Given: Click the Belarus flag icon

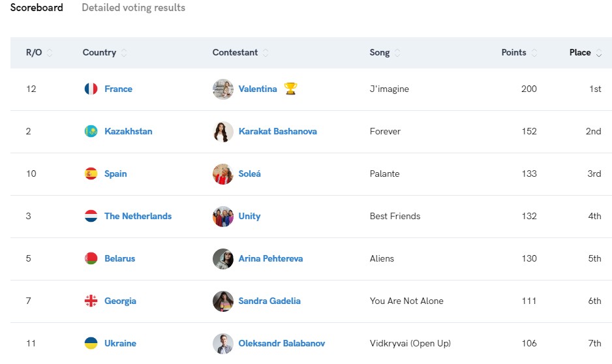Looking at the screenshot, I should pyautogui.click(x=91, y=258).
